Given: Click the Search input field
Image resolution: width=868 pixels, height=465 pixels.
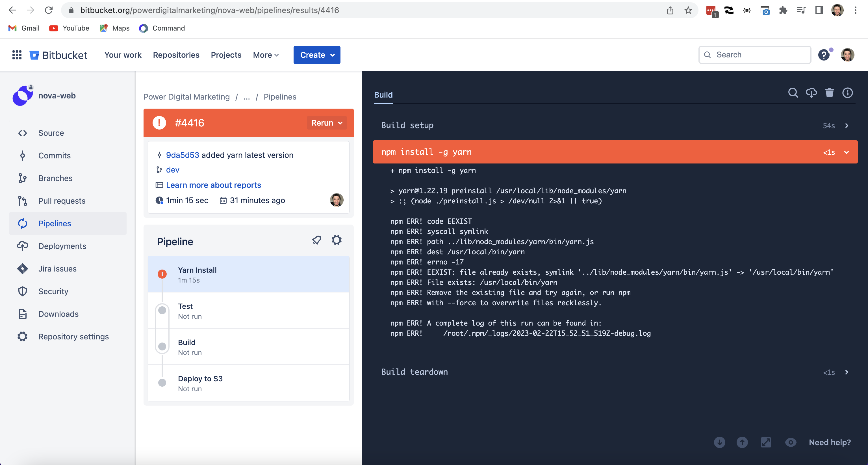Looking at the screenshot, I should pyautogui.click(x=755, y=55).
